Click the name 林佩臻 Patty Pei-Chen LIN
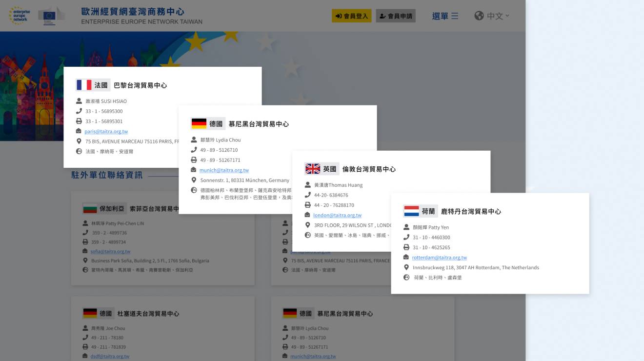Viewport: 644px width, 361px height. (x=118, y=223)
